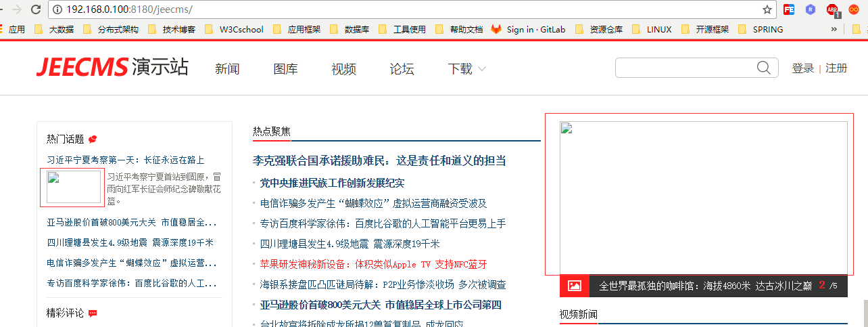Image resolution: width=868 pixels, height=327 pixels.
Task: Open 四川理塘县地震 article in 热点聚焦
Action: click(349, 244)
